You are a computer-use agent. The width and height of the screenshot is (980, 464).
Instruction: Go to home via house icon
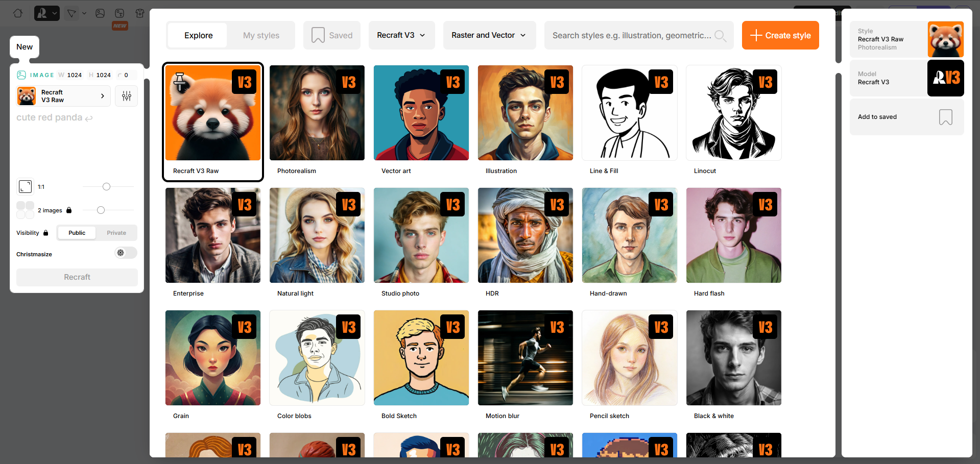tap(18, 13)
